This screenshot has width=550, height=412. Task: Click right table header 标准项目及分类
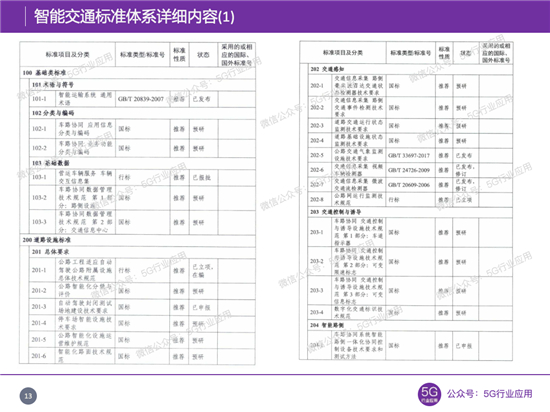click(x=343, y=53)
